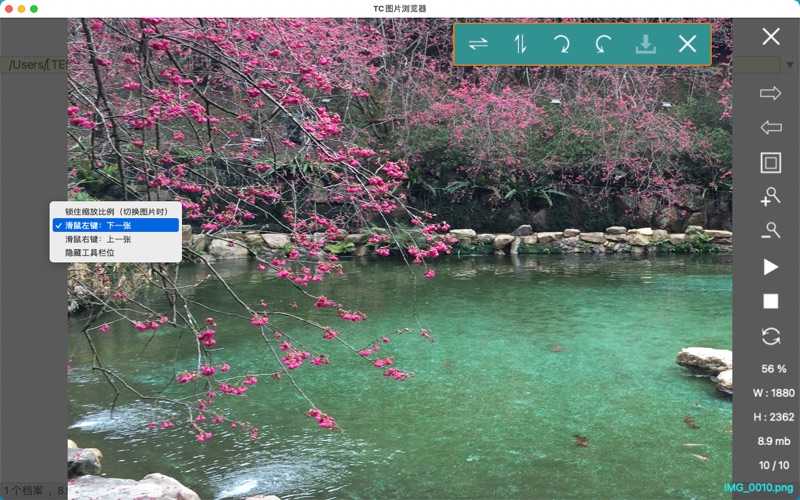Image resolution: width=800 pixels, height=500 pixels.
Task: Click the 8.9 mb file size
Action: [773, 441]
